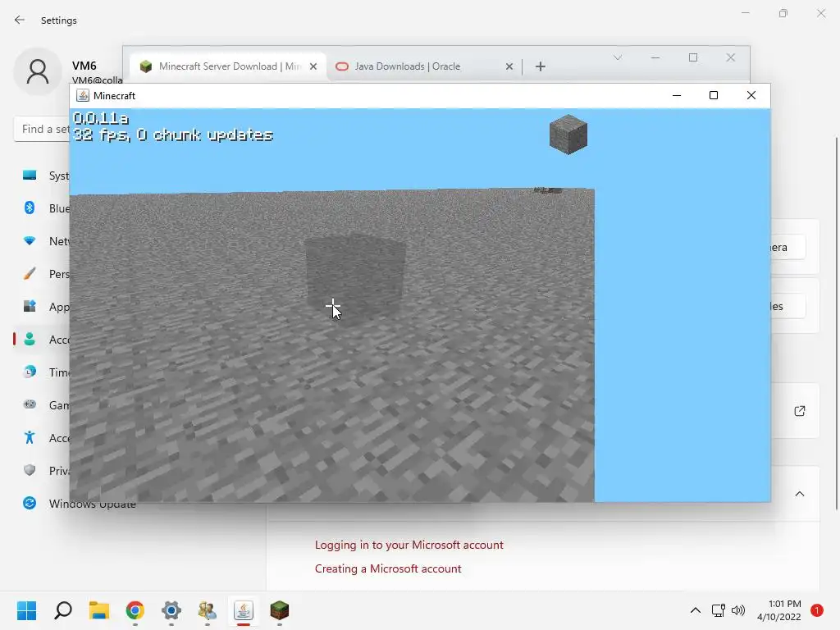840x630 pixels.
Task: Collapse the Settings help section chevron
Action: [x=800, y=494]
